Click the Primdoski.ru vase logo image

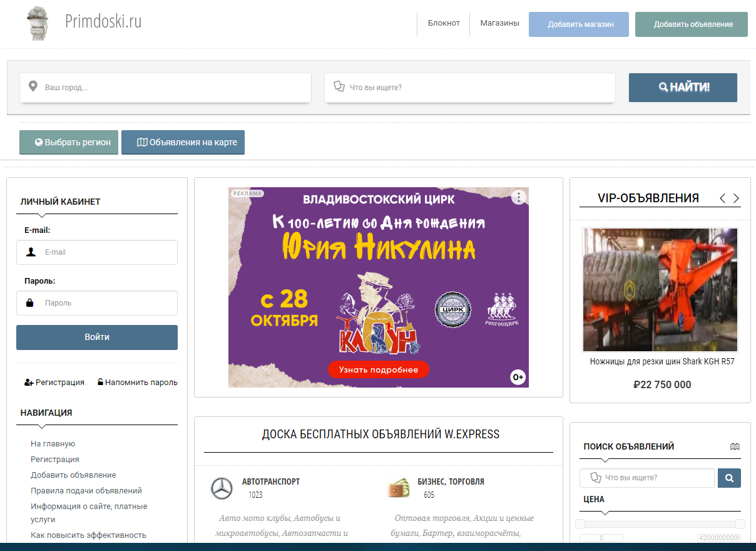(x=38, y=24)
